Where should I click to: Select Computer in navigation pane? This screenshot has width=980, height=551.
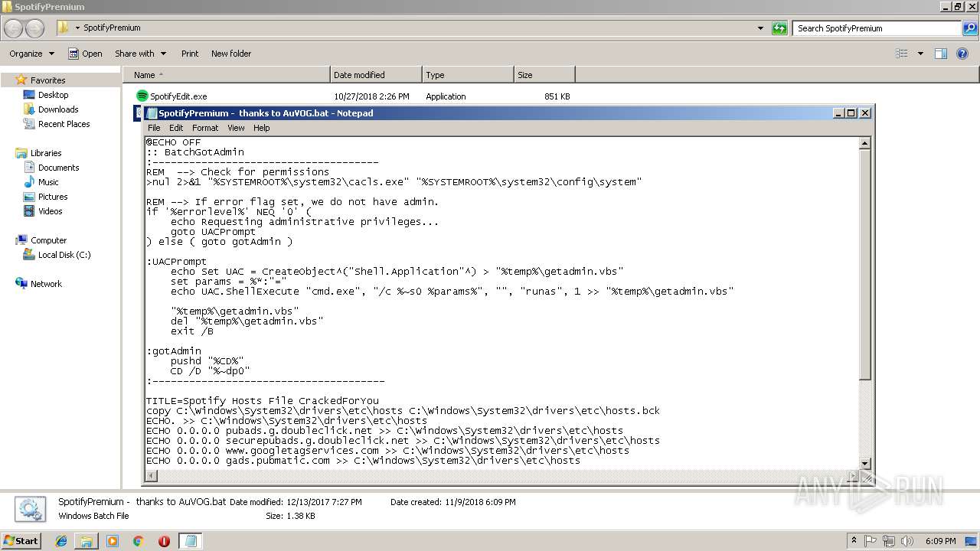coord(48,240)
